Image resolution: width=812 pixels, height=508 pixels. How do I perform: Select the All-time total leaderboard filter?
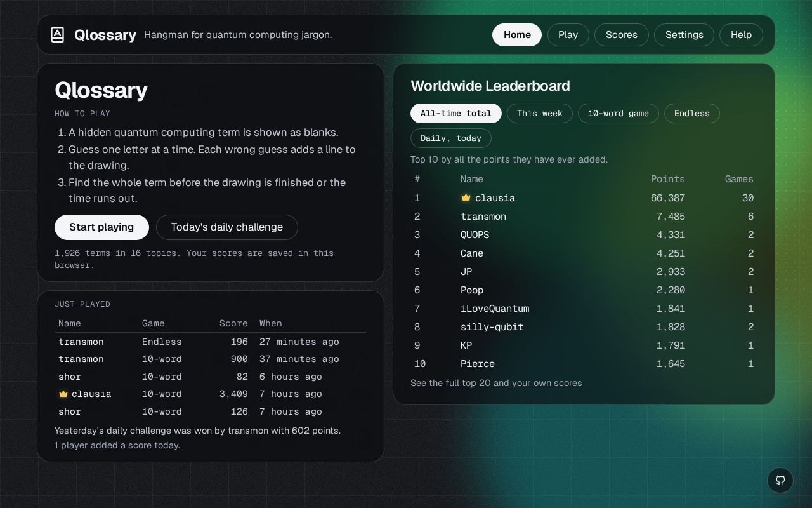455,114
